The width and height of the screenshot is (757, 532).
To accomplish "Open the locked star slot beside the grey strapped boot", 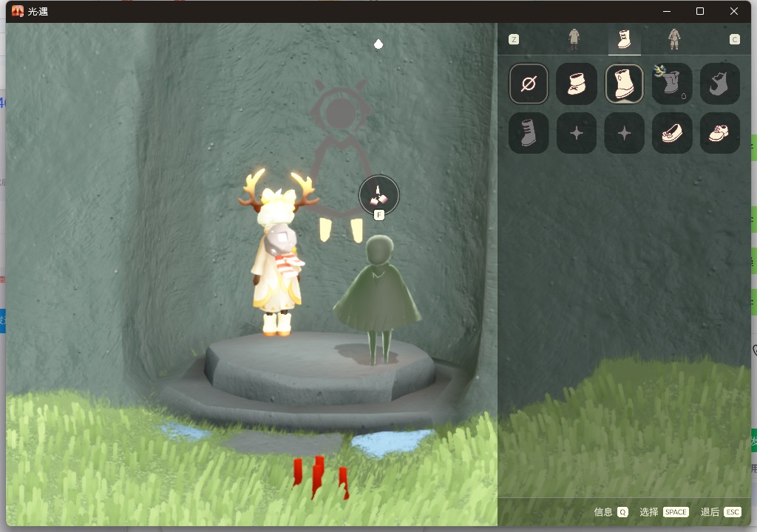I will [577, 133].
